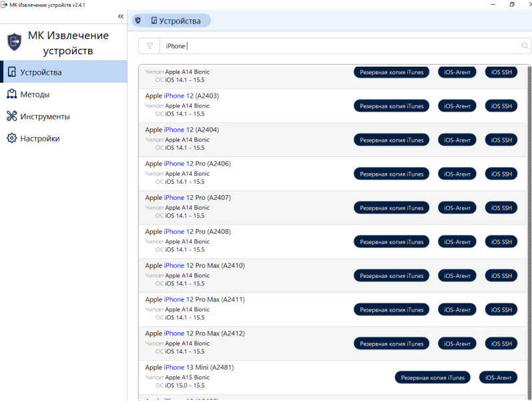532x401 pixels.
Task: Select the Apple iPhone 12 Pro Max (A2410) title
Action: [x=195, y=266]
